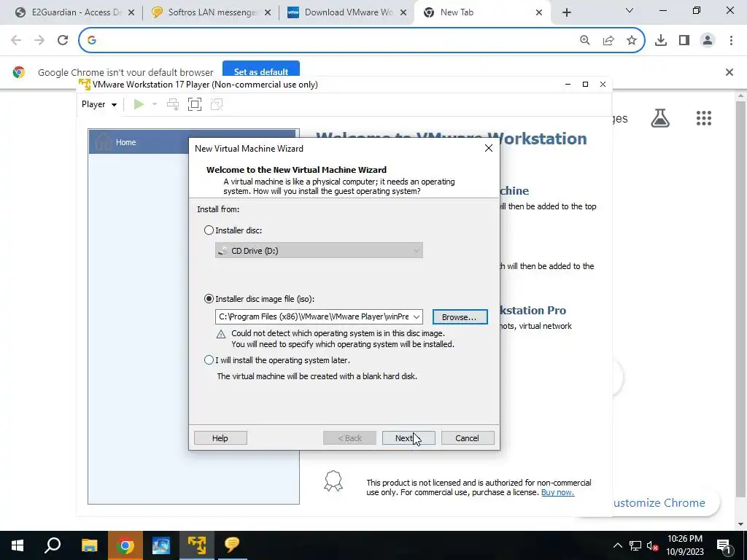Select Installer disc image file (iso) option

click(x=209, y=298)
